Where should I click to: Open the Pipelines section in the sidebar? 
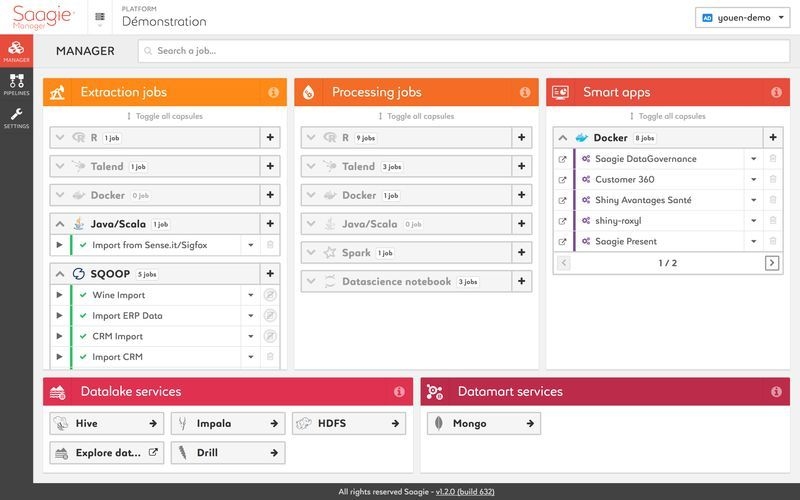[16, 84]
